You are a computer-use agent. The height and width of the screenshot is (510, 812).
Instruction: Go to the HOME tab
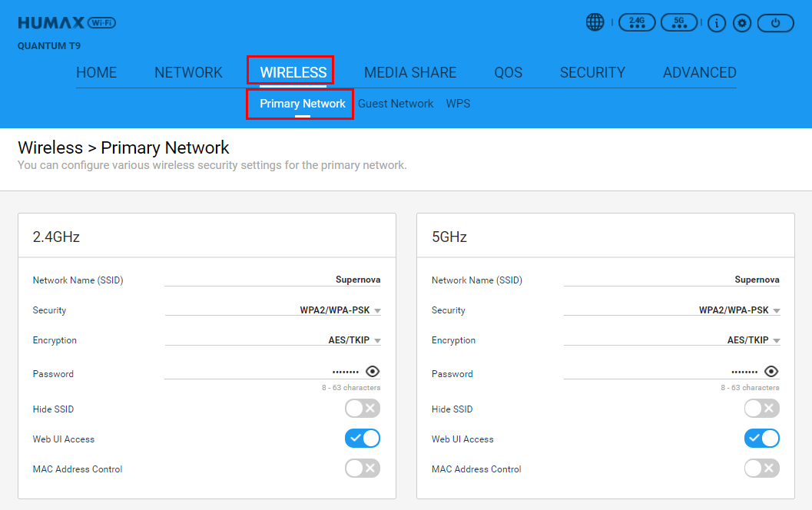[x=96, y=72]
